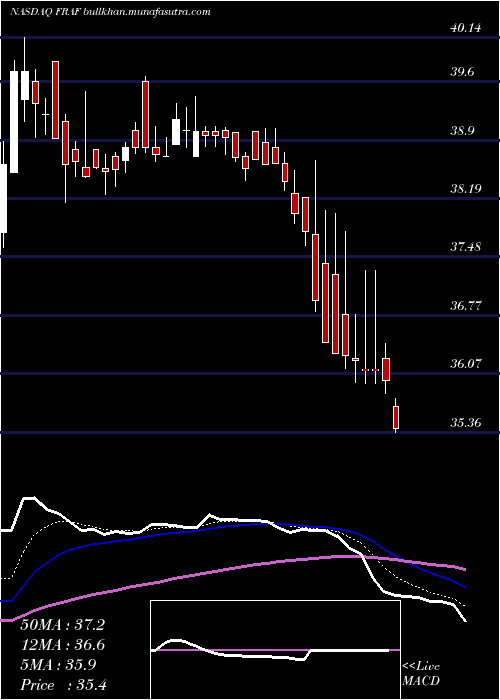This screenshot has width=500, height=700.
Task: Click the 36.77 price level label
Action: point(465,305)
